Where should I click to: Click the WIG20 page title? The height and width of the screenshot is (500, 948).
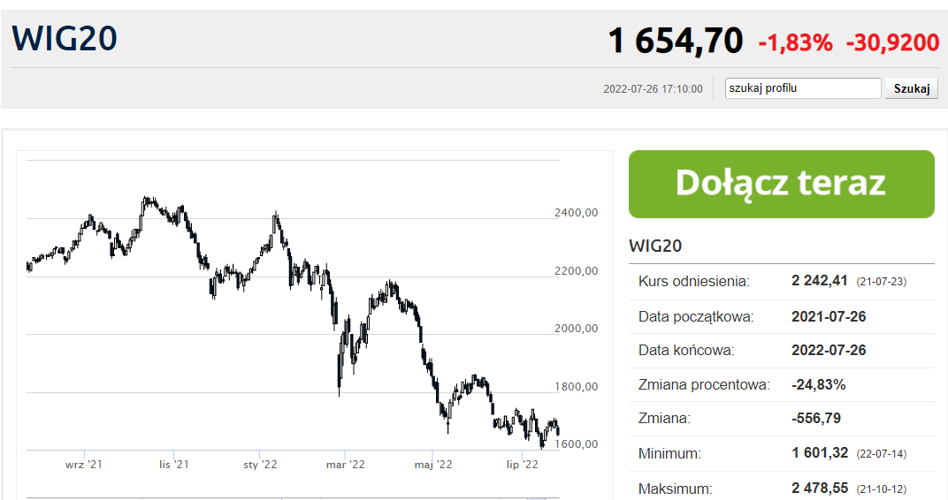[64, 39]
